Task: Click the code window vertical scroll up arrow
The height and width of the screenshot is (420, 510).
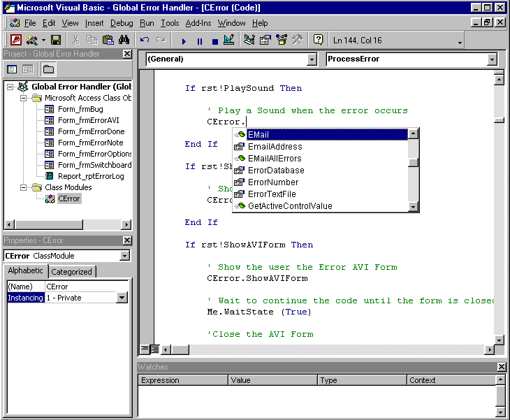Action: click(x=499, y=80)
